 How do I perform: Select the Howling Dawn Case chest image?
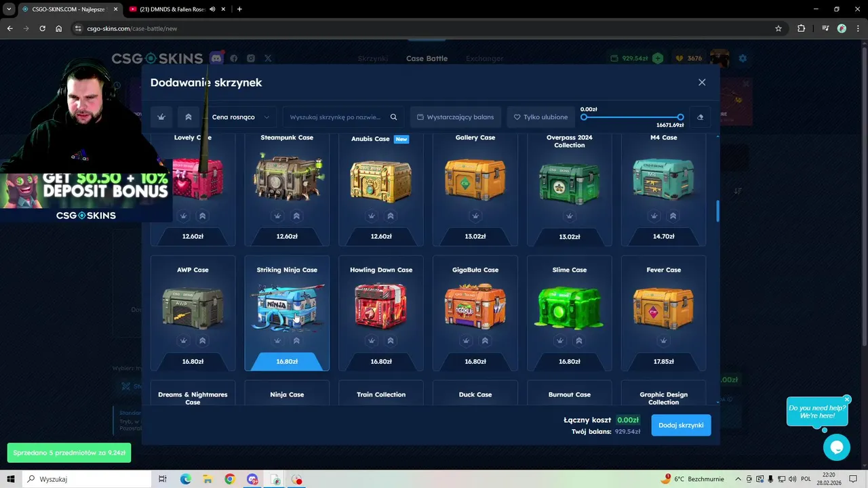(x=381, y=306)
